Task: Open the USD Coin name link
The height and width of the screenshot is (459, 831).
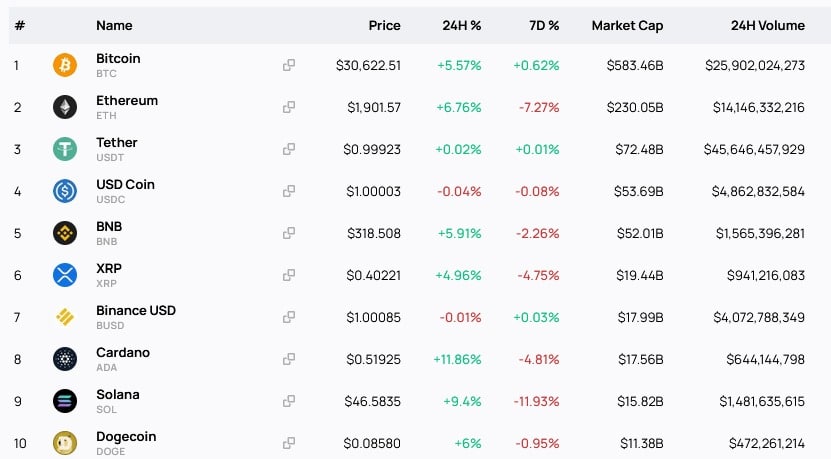Action: tap(125, 184)
